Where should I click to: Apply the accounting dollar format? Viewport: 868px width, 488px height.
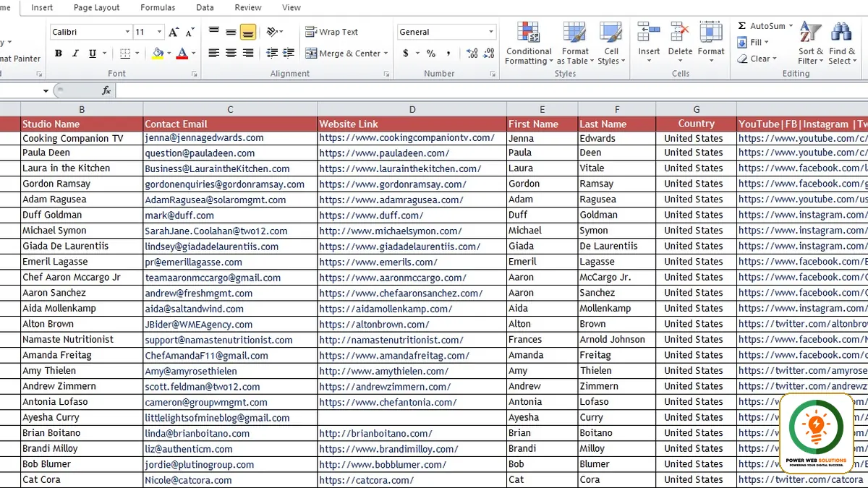coord(406,53)
